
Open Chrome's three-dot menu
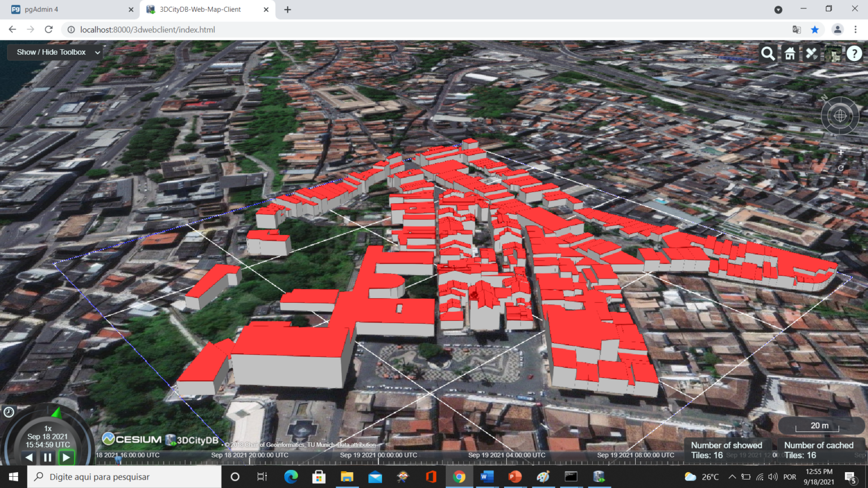857,29
